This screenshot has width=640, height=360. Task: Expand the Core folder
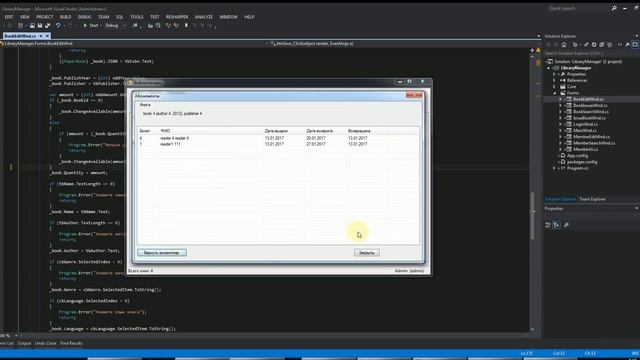click(554, 87)
